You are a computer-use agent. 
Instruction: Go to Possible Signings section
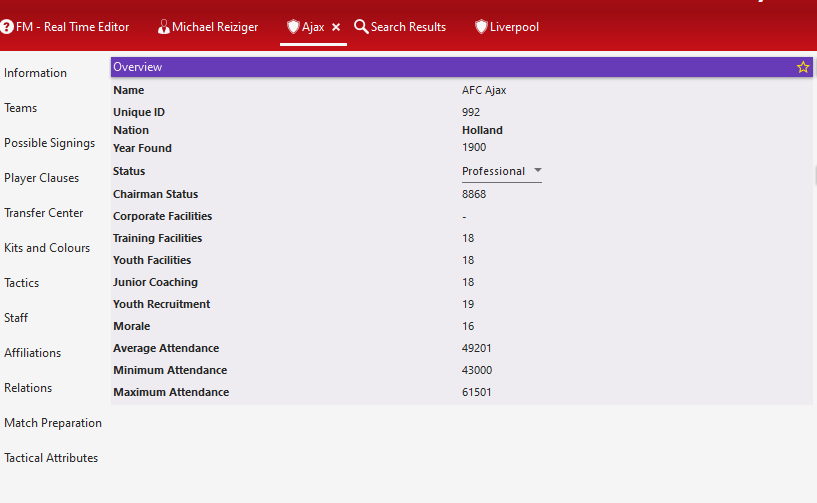(x=49, y=143)
